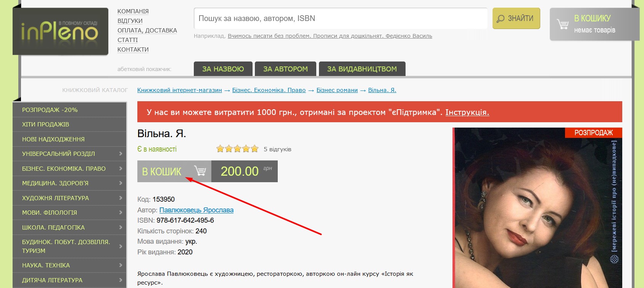Open Дитяча література category
Screen dimensions: 644x288
[x=69, y=280]
